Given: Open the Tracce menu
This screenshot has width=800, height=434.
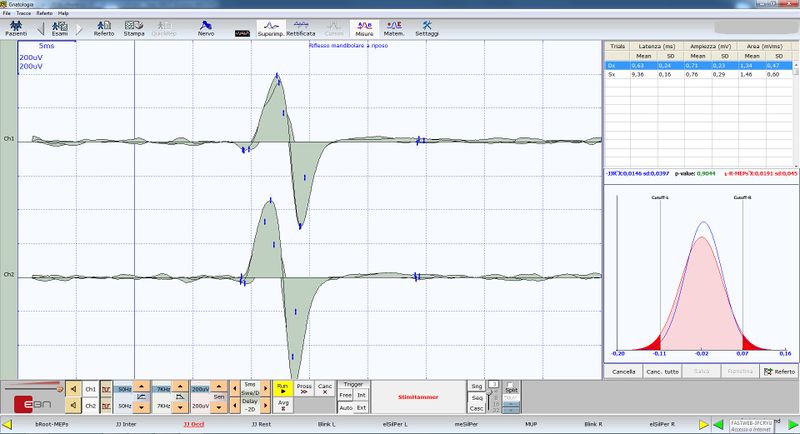Looking at the screenshot, I should coord(26,13).
